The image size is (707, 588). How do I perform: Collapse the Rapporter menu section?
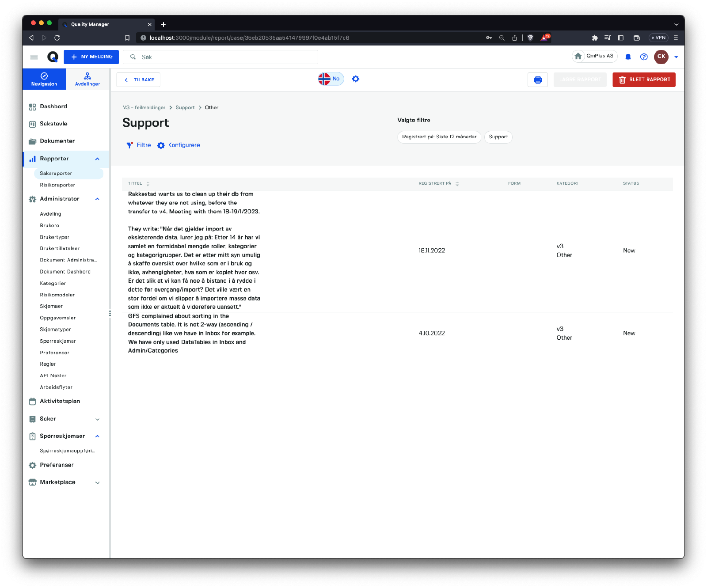point(97,159)
